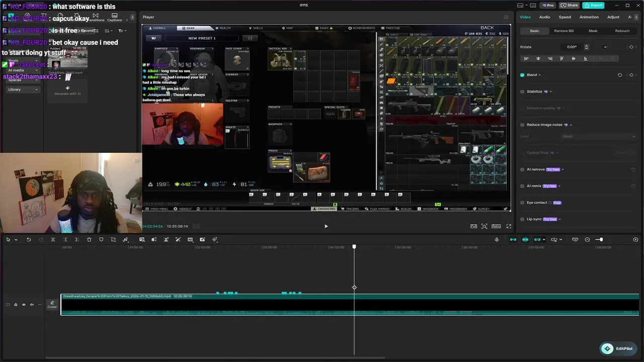Select the Remove BG sub-tab
Screen dimensions: 644x362
tap(563, 31)
